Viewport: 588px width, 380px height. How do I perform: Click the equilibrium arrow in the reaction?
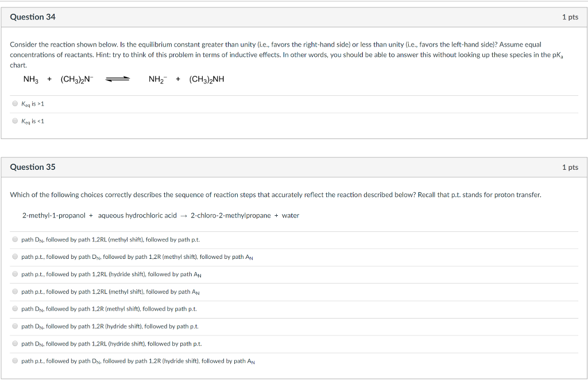point(117,79)
